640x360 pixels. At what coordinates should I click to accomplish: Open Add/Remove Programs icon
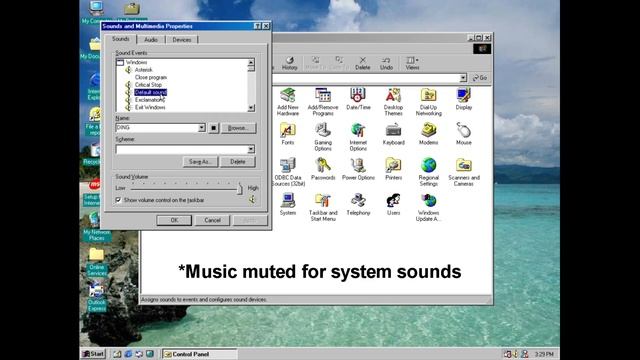(x=323, y=102)
